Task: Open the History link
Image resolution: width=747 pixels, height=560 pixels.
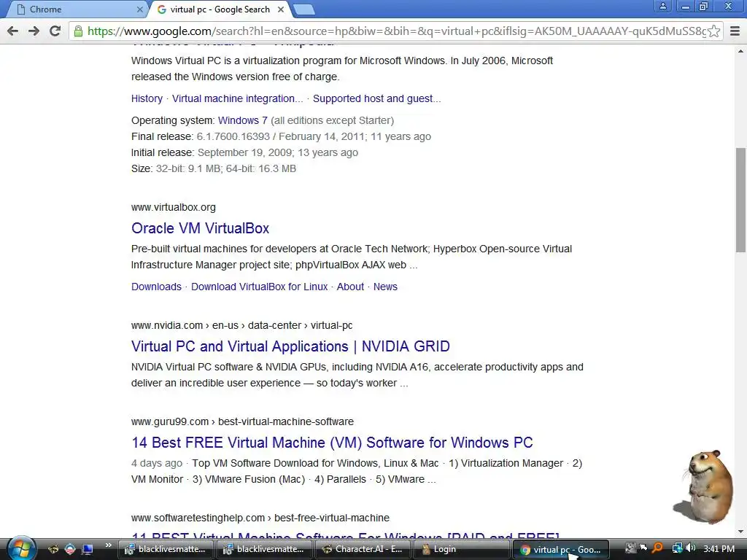Action: (147, 98)
